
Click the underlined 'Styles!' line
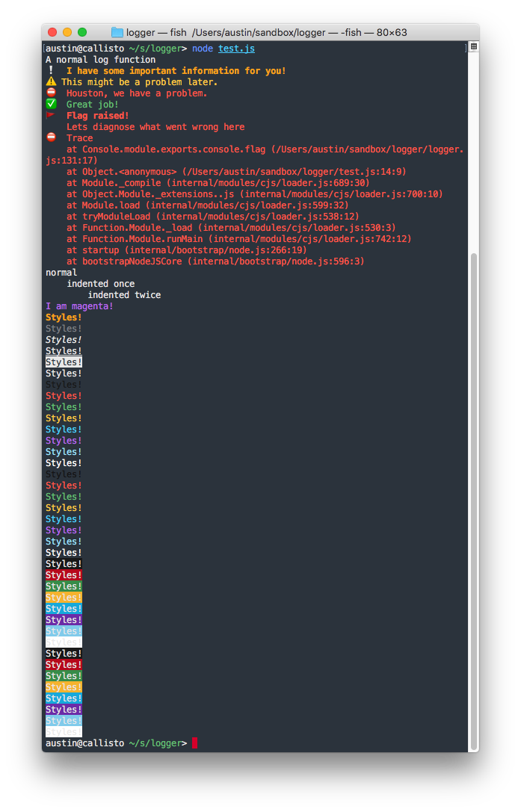click(x=64, y=351)
